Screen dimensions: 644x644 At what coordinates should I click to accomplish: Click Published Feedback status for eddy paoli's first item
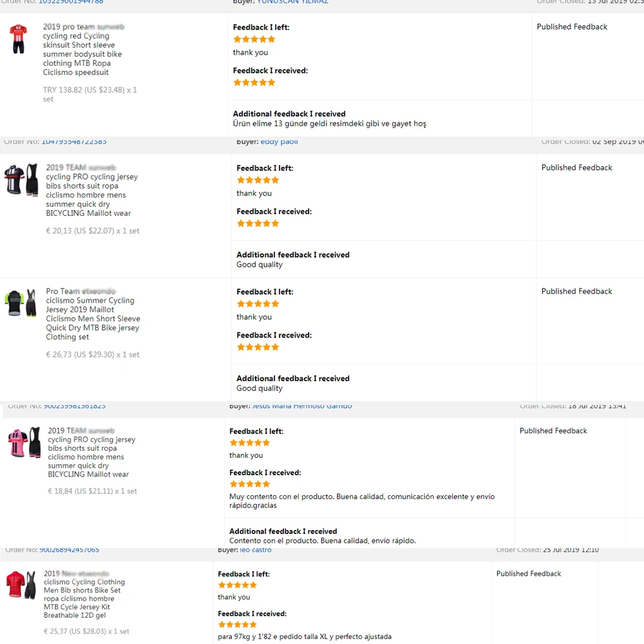tap(576, 167)
